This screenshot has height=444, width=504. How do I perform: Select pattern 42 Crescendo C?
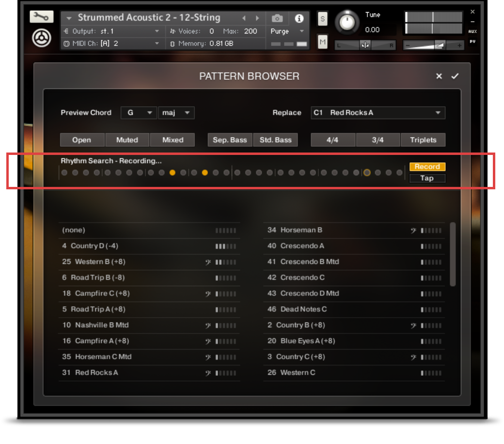(x=354, y=278)
